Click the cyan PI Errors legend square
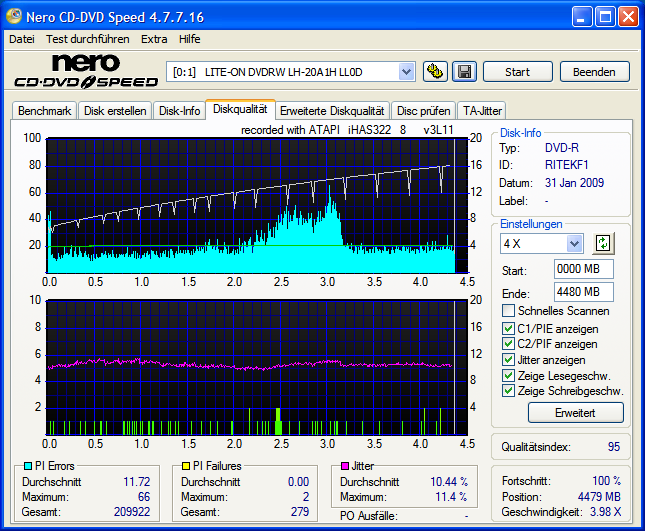 click(x=28, y=466)
